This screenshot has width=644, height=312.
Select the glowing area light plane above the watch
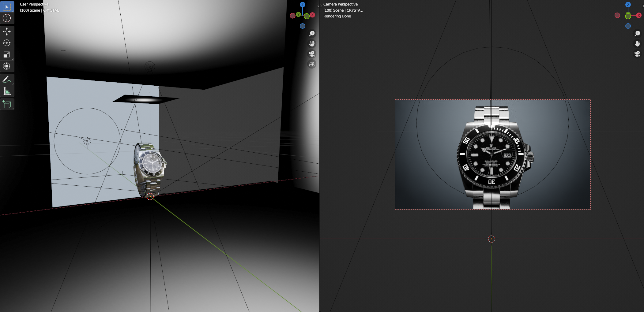146,99
